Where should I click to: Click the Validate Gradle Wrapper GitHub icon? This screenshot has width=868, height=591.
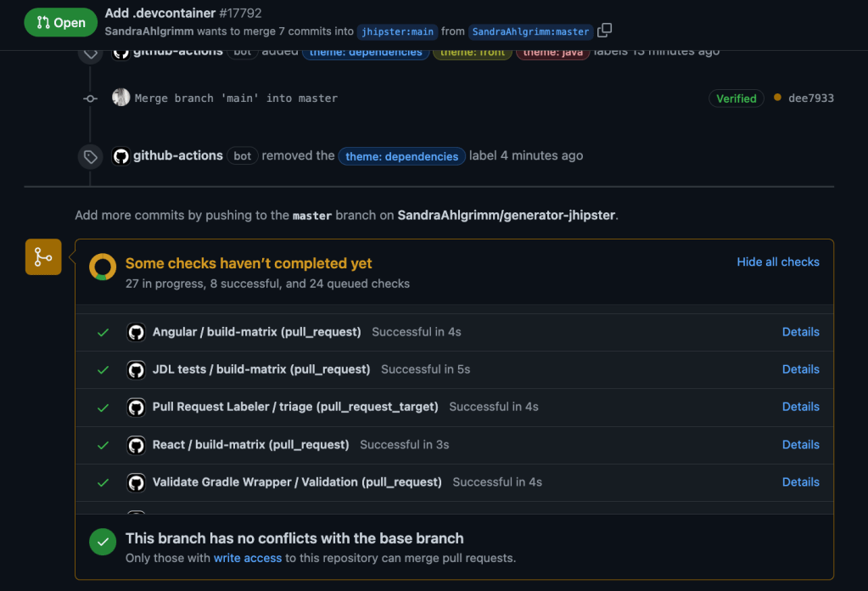click(x=136, y=482)
